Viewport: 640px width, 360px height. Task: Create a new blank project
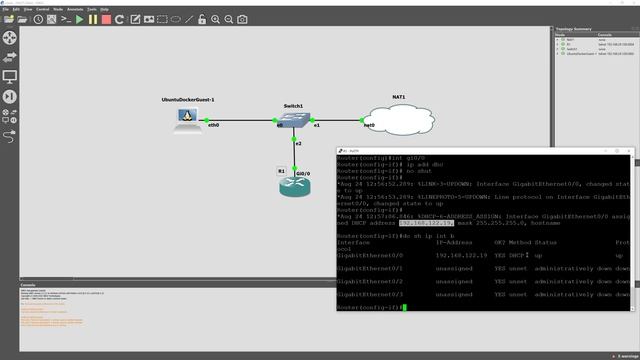[9, 19]
